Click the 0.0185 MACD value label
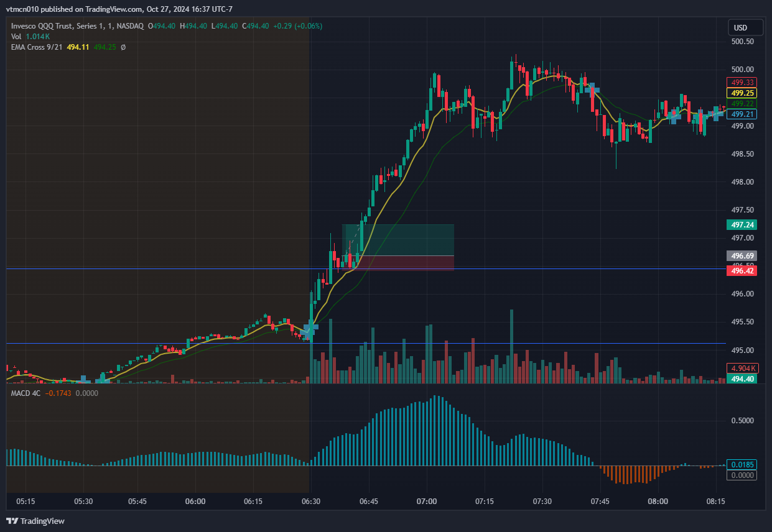Viewport: 772px width, 532px height. coord(742,465)
